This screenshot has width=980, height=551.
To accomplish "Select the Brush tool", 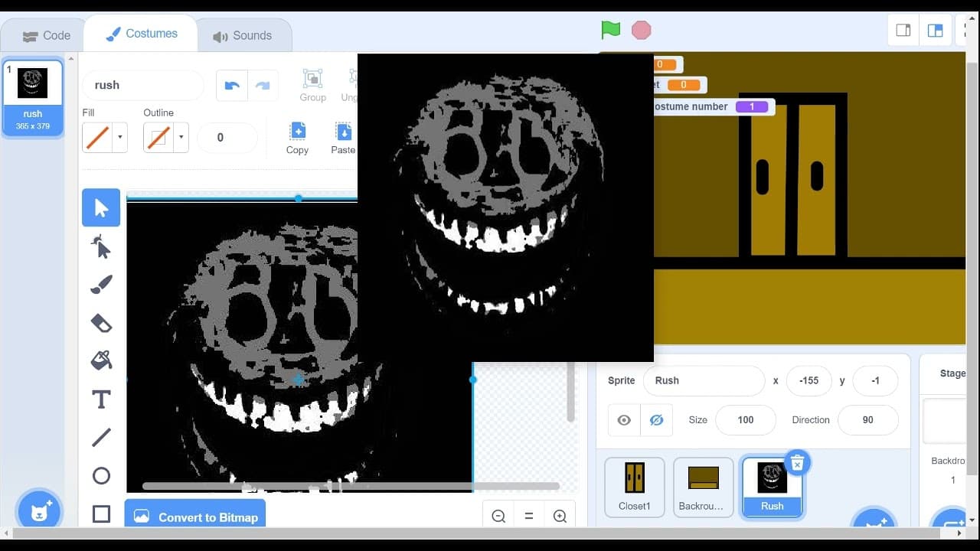I will pyautogui.click(x=101, y=285).
